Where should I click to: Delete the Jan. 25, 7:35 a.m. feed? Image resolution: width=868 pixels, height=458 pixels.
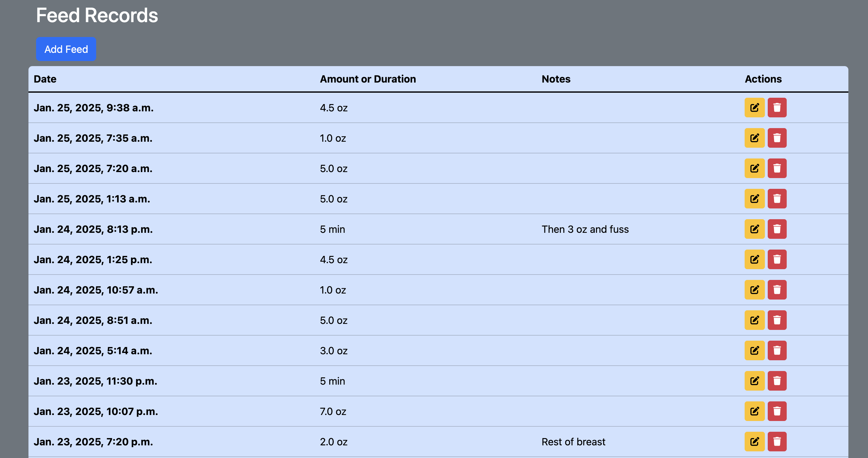[x=777, y=138]
